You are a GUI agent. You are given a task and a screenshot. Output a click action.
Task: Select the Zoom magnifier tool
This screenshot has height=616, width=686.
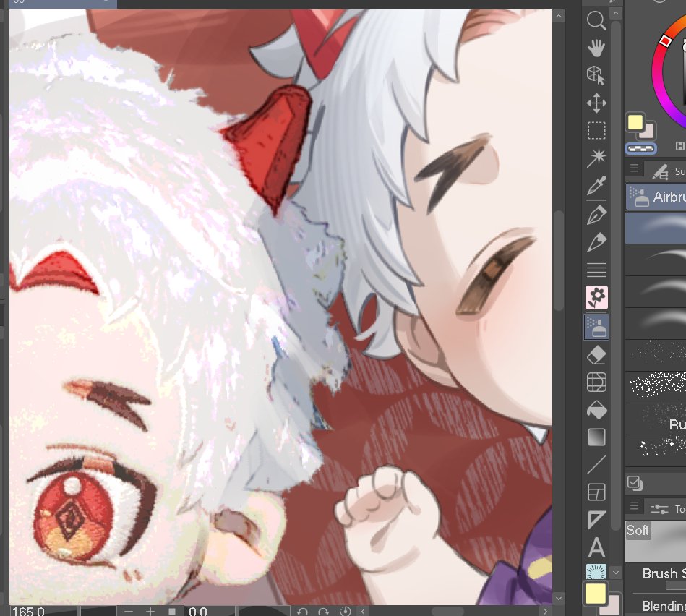[596, 20]
